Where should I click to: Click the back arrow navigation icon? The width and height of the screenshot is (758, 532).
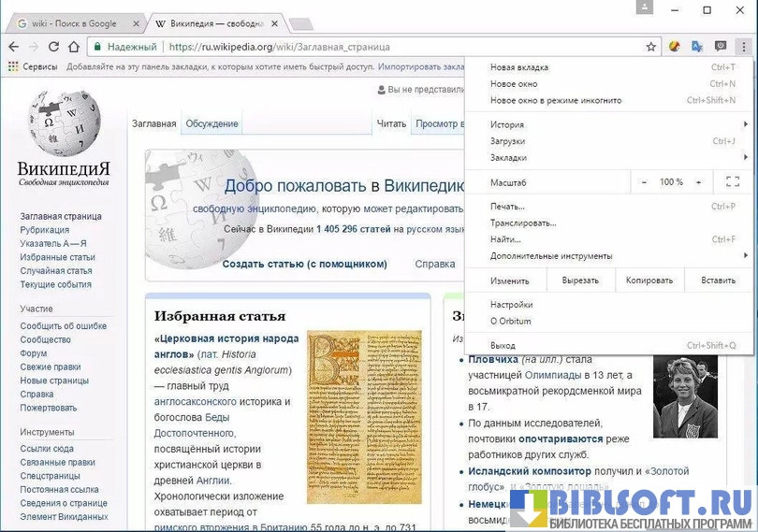13,47
